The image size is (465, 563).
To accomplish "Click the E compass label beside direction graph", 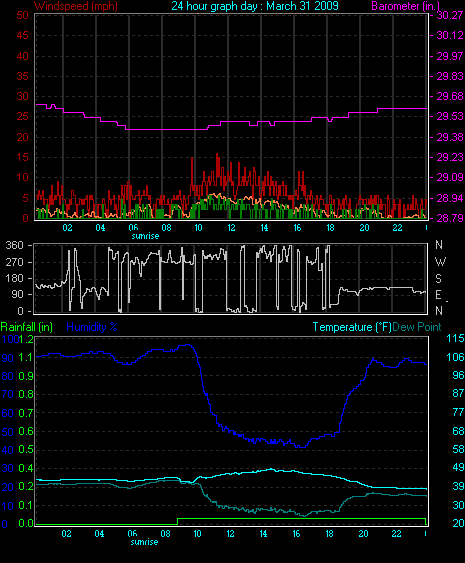I will (438, 295).
